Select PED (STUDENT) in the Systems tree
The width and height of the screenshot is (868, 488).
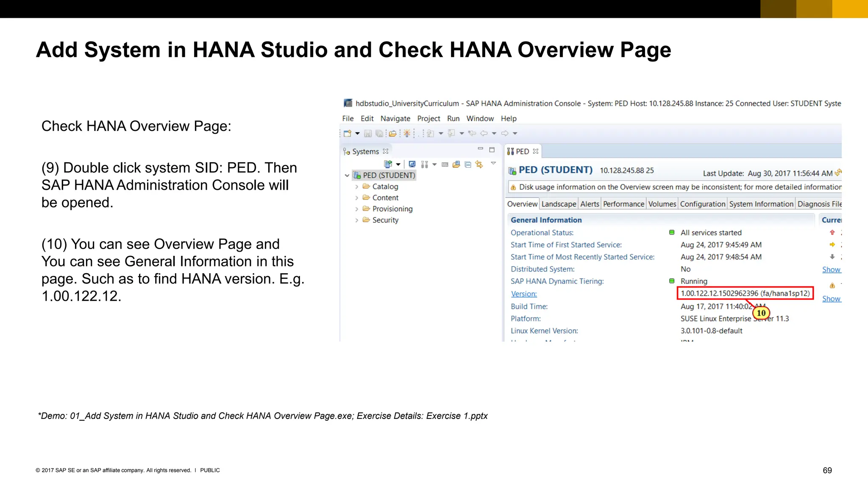[x=384, y=175]
